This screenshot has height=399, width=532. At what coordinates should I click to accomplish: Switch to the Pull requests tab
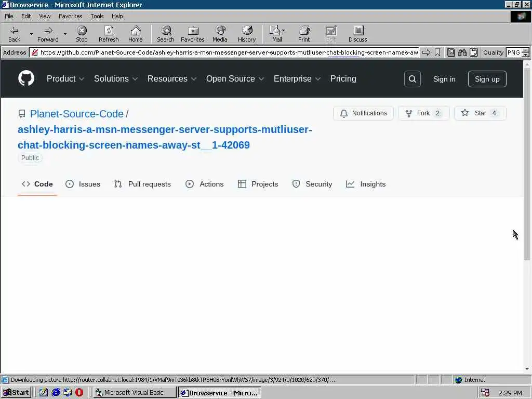[x=142, y=184]
